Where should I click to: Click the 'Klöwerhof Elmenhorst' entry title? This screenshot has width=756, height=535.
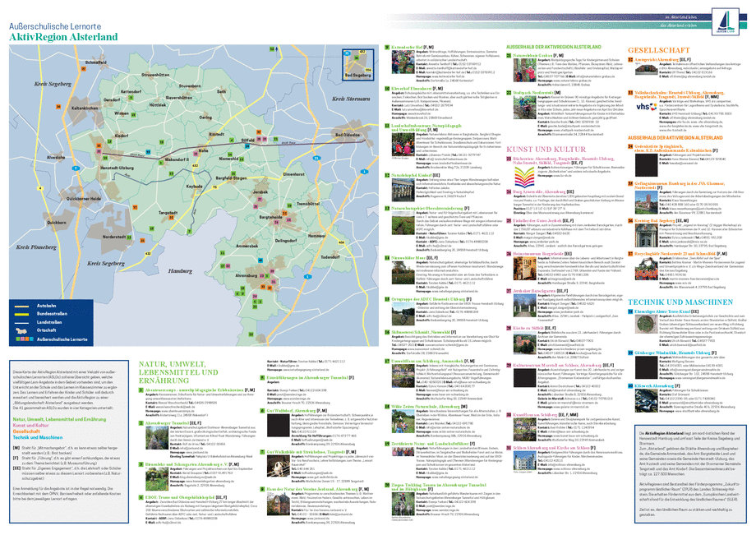411,89
